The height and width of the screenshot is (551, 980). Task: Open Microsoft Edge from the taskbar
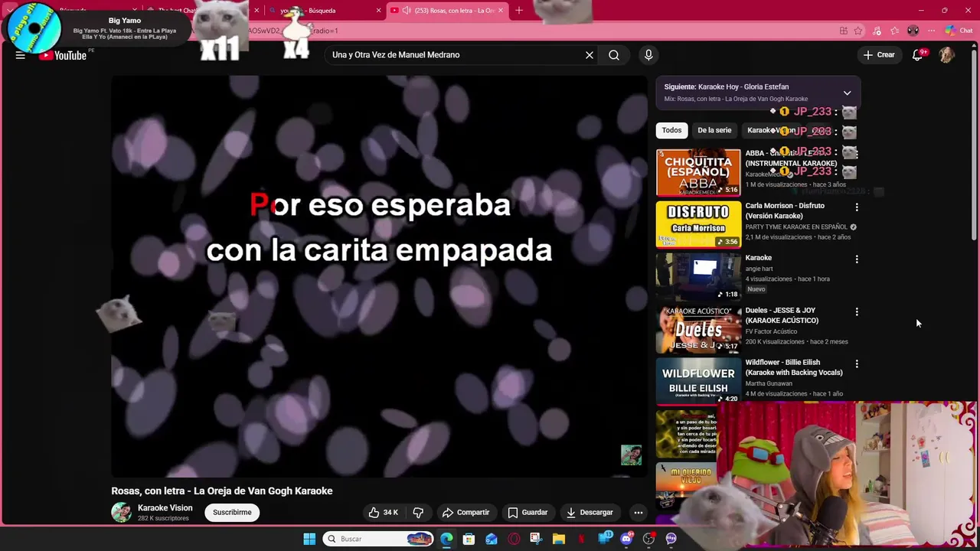coord(446,539)
